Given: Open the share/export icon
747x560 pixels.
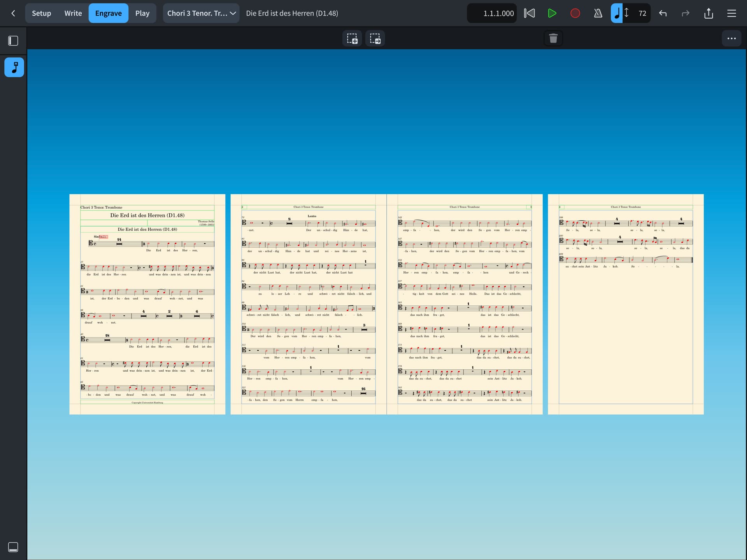Looking at the screenshot, I should 708,13.
